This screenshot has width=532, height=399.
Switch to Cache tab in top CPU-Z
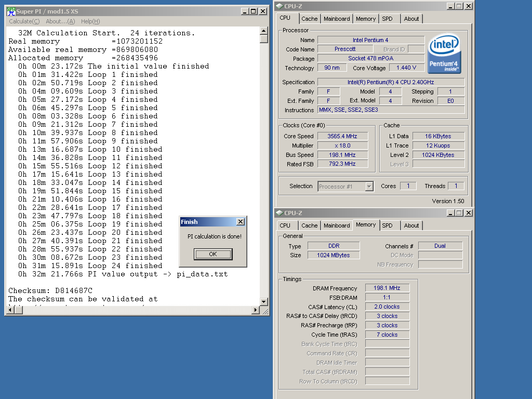coord(310,19)
